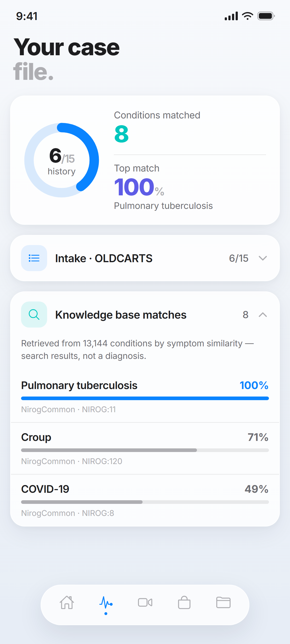Open the Pulmonary tuberculosis match result
This screenshot has width=290, height=644.
pos(145,397)
